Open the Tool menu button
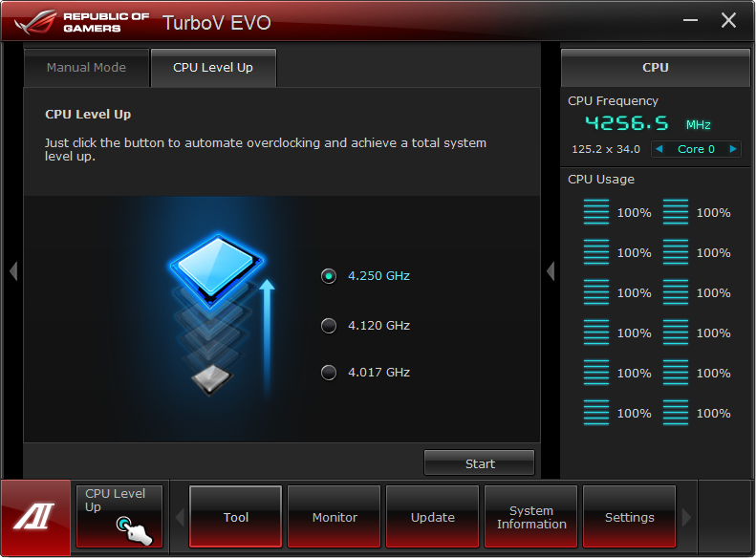The width and height of the screenshot is (756, 558). coord(236,517)
